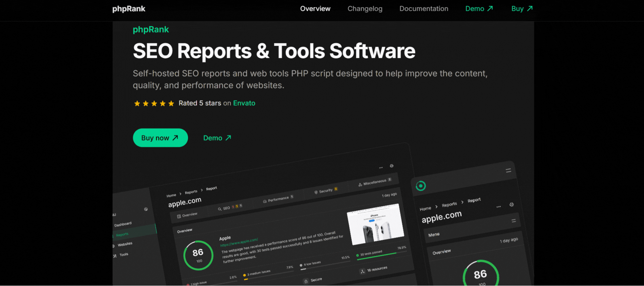Select Buy in the top navigation bar

pos(522,9)
